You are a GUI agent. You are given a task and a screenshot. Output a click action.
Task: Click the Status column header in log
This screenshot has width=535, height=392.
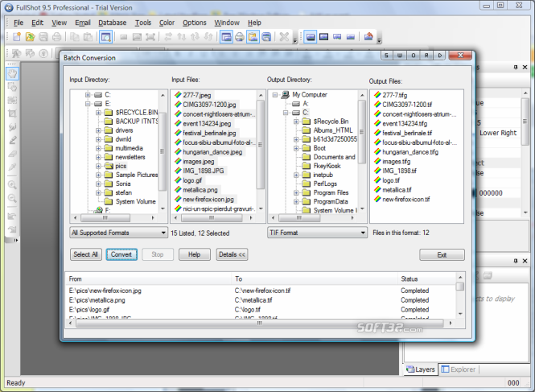(x=426, y=279)
